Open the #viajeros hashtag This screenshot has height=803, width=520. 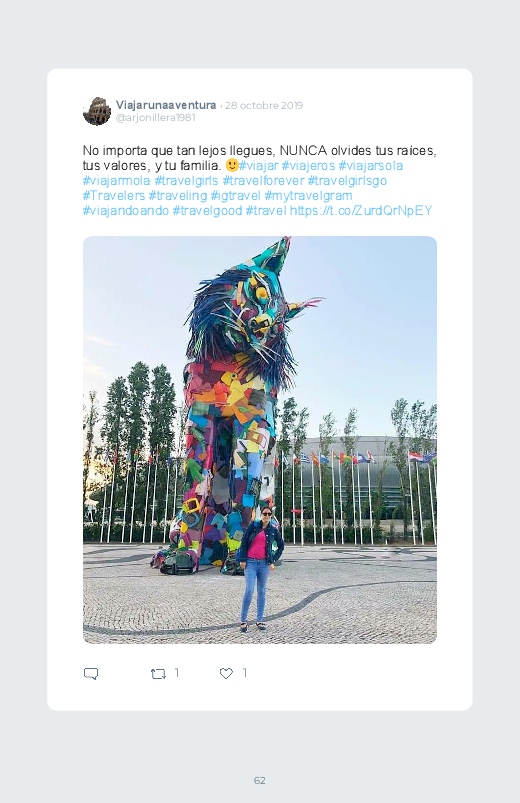point(308,166)
